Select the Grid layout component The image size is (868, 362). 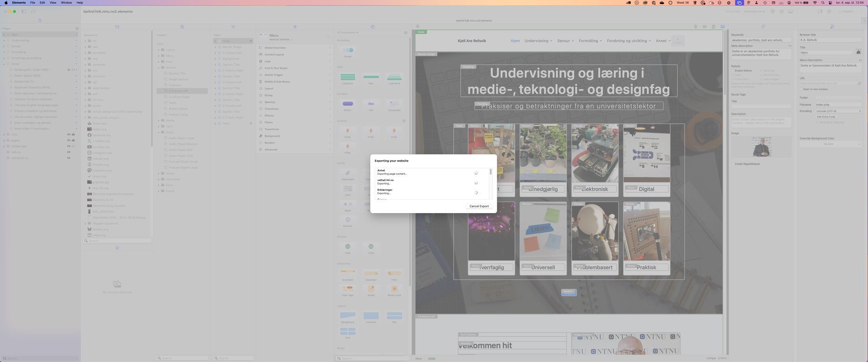(348, 333)
